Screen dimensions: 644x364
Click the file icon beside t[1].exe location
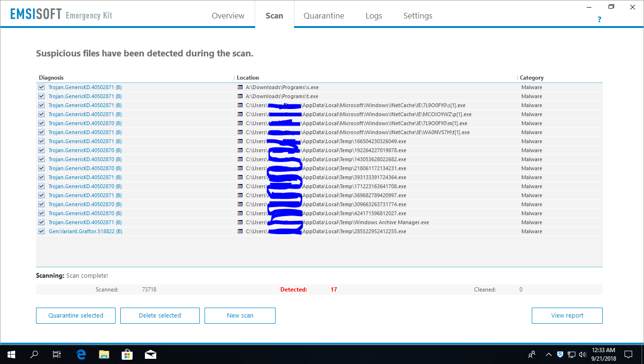(240, 132)
